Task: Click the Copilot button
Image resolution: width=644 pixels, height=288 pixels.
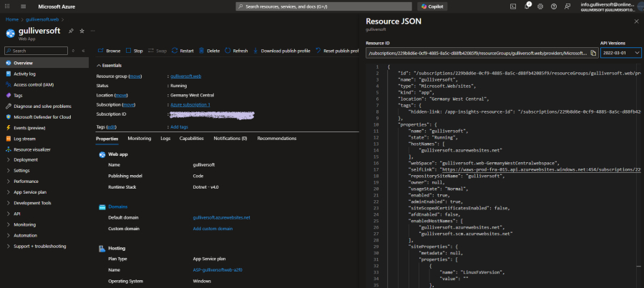Action: click(432, 6)
